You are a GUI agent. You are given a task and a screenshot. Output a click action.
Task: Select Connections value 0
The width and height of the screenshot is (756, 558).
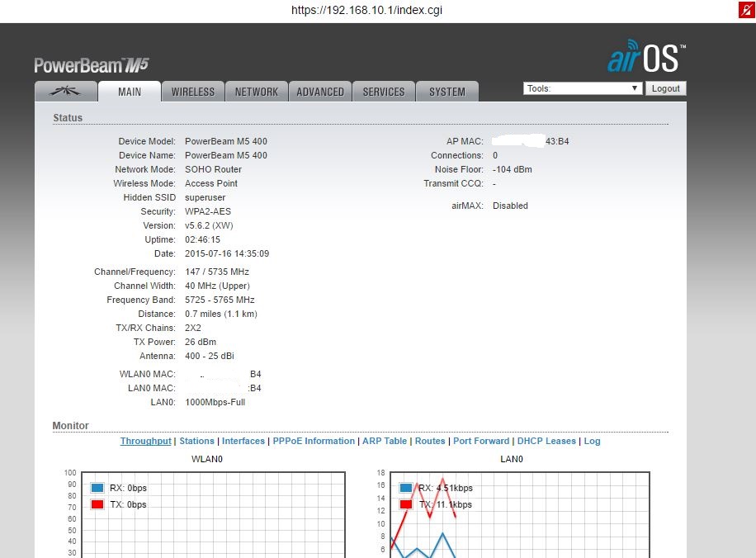(495, 155)
